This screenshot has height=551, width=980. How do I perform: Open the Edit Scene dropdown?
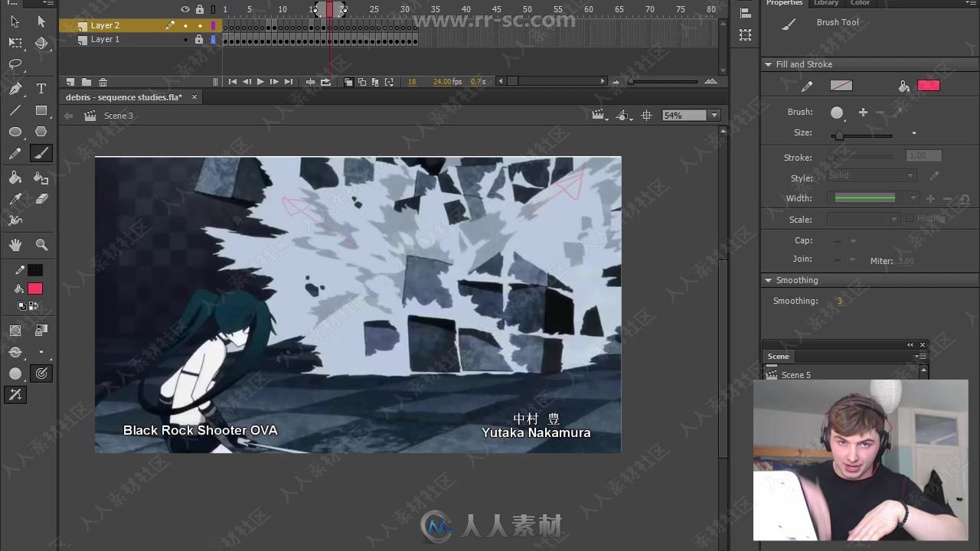click(x=599, y=116)
